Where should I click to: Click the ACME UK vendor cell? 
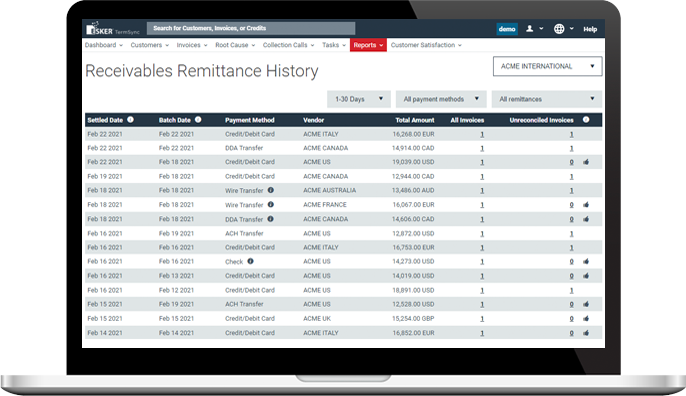317,319
